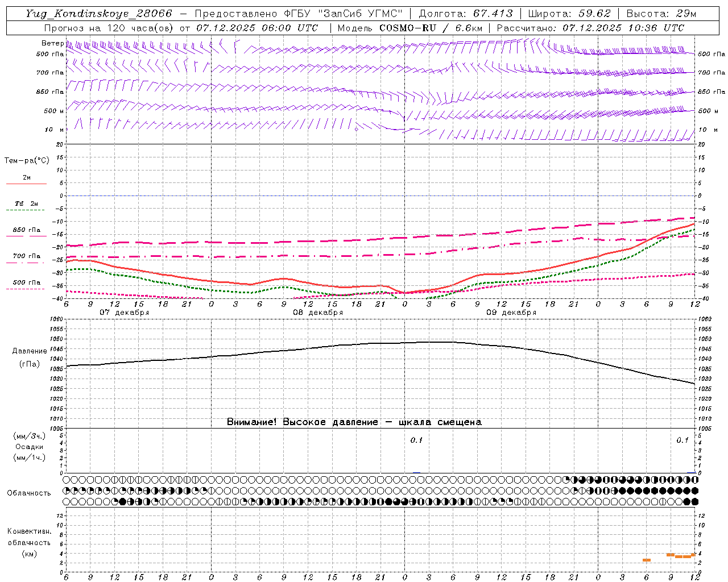728x582 pixels.
Task: Click the station name Yug_Kondinskoye_28066
Action: pyautogui.click(x=98, y=14)
